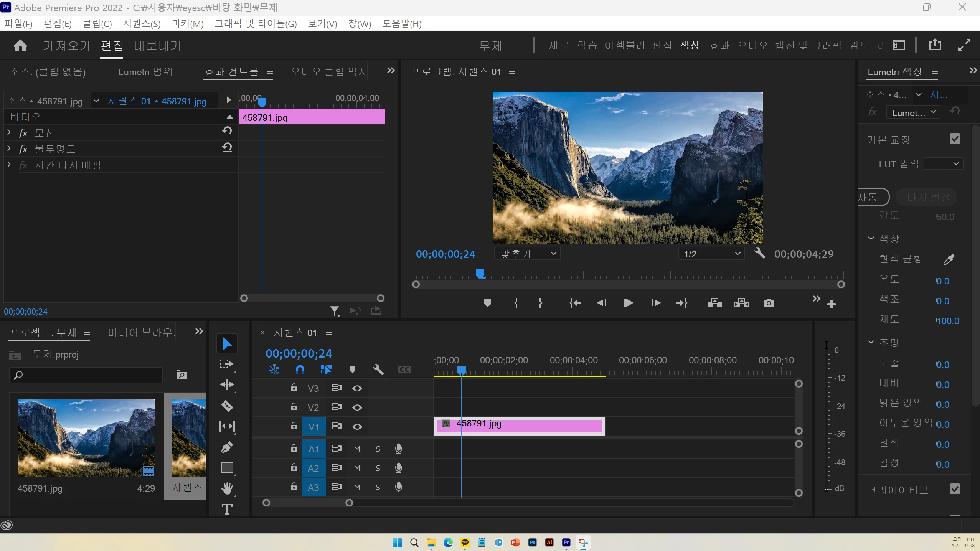Open timeline display settings wrench
The width and height of the screenshot is (980, 551).
(x=378, y=370)
